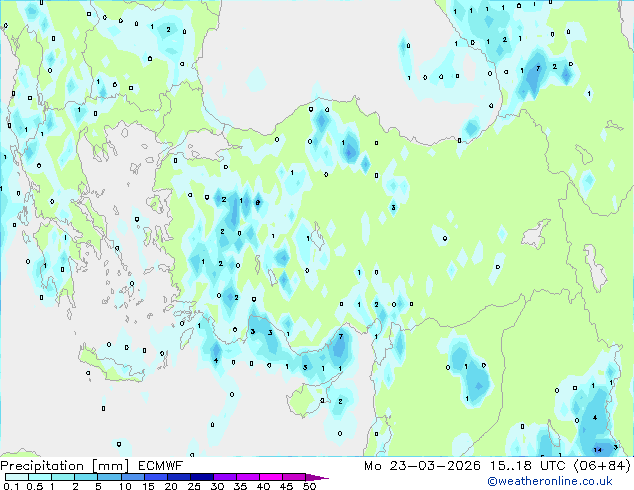Screen dimensions: 634x490
Task: Click the '50' legend scale label
Action: pyautogui.click(x=309, y=486)
